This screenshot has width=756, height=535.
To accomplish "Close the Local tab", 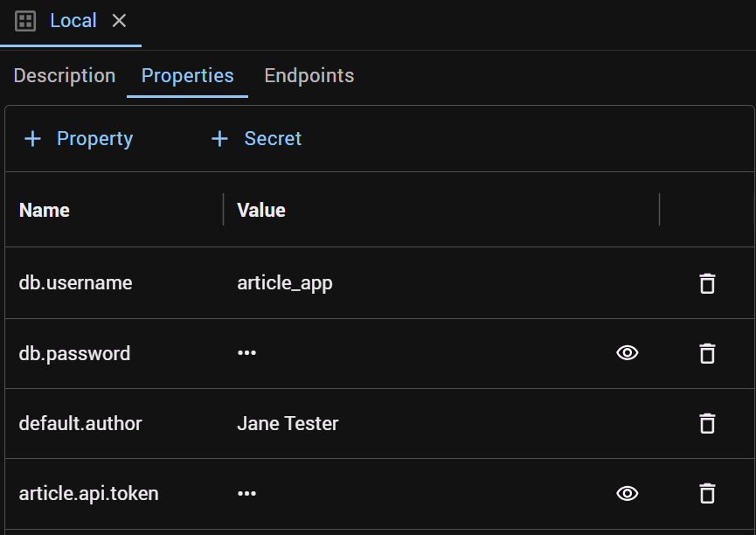I will pyautogui.click(x=119, y=21).
